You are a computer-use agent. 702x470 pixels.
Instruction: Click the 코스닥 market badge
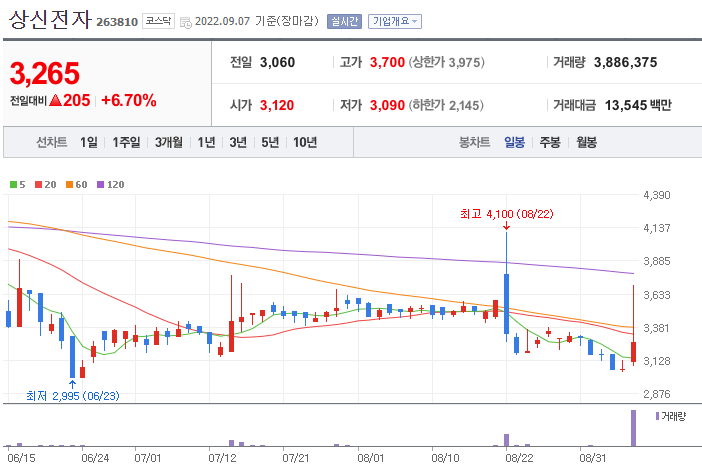pyautogui.click(x=158, y=21)
